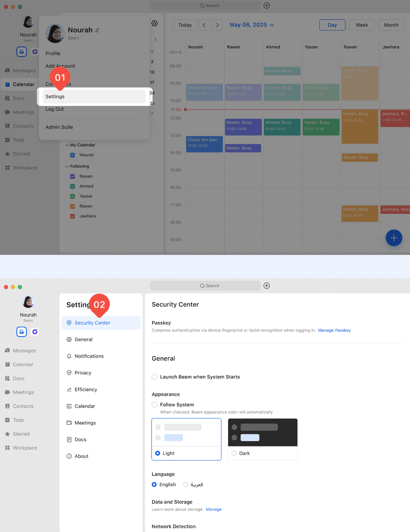The width and height of the screenshot is (410, 532).
Task: Click the info icon next to About
Action: tap(69, 456)
